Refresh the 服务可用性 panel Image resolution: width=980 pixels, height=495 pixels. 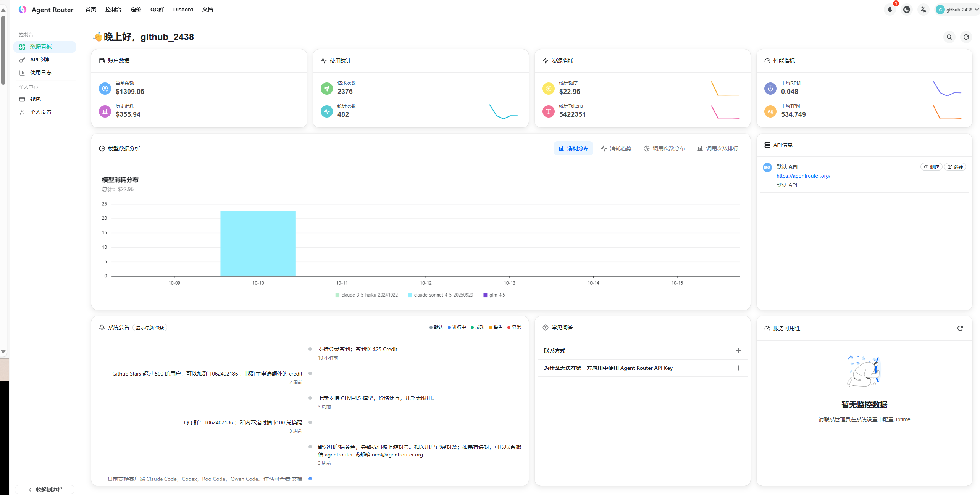(960, 328)
